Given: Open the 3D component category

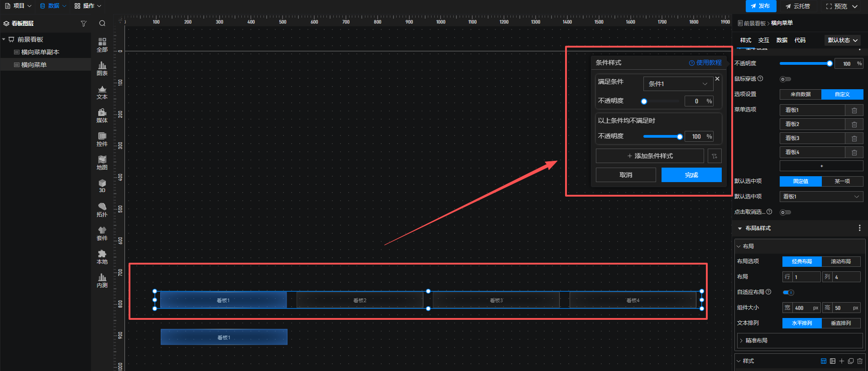Looking at the screenshot, I should pyautogui.click(x=102, y=186).
